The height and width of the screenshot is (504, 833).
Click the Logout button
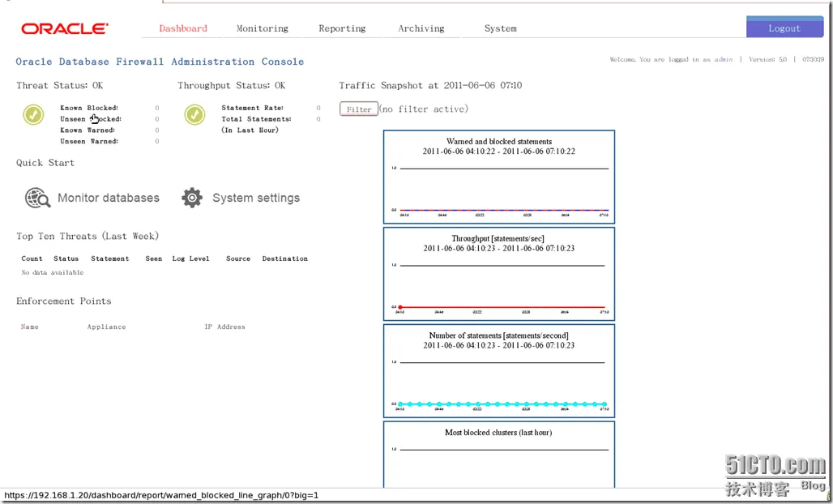coord(784,28)
